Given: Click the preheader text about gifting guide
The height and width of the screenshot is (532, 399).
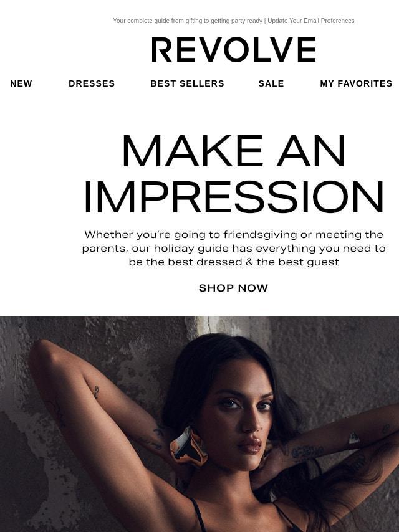Looking at the screenshot, I should click(188, 21).
